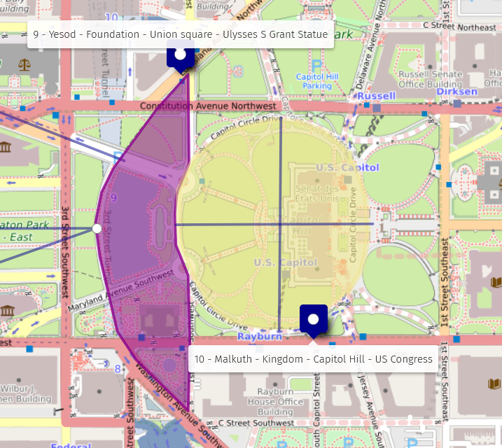502x448 pixels.
Task: Open the '10 - Malkuth - Kingdom' label
Action: [x=313, y=359]
